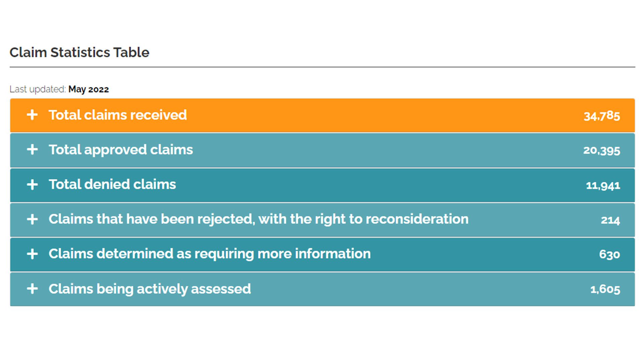The image size is (644, 362).
Task: Open plus icon for Total denied claims
Action: pos(32,184)
